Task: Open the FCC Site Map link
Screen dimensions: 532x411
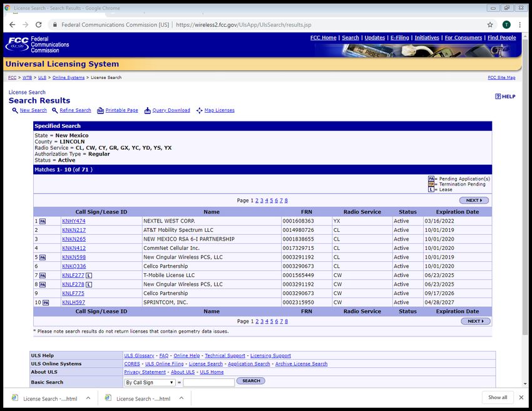Action: click(x=501, y=78)
